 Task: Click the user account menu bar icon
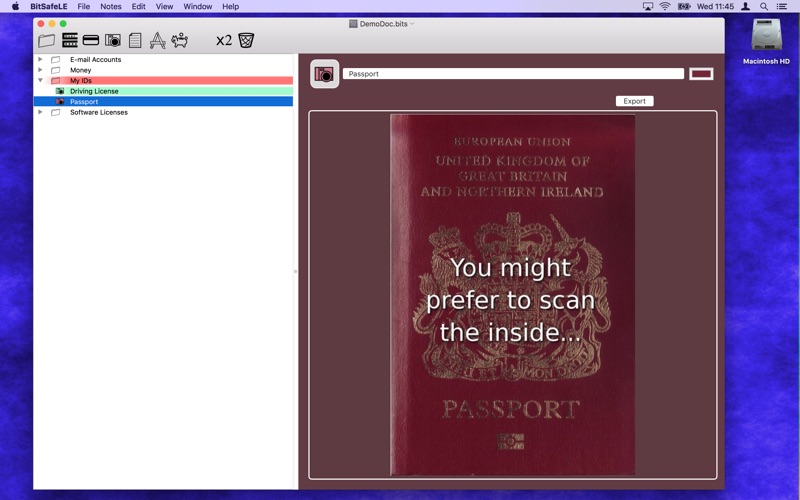745,7
